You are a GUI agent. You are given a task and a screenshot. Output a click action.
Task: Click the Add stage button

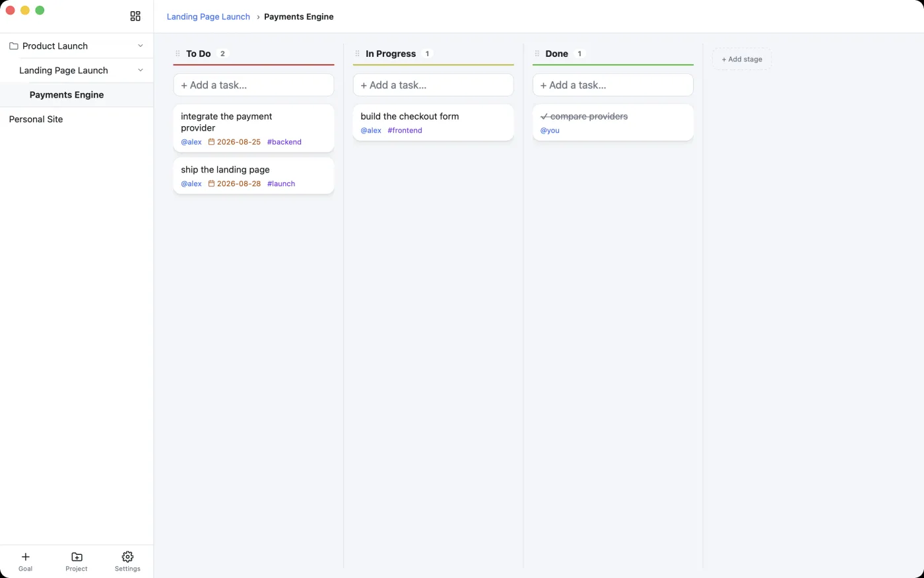[742, 59]
